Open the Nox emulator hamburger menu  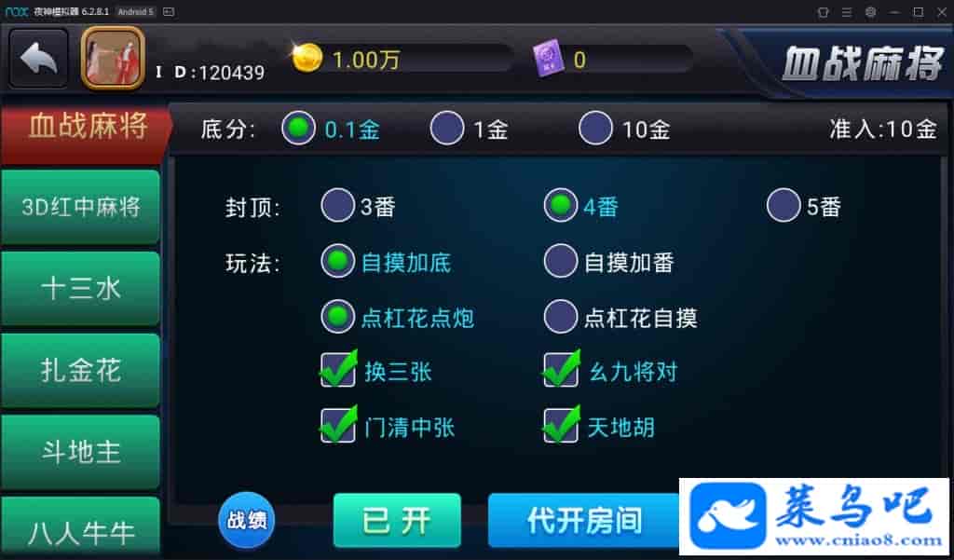tap(846, 11)
